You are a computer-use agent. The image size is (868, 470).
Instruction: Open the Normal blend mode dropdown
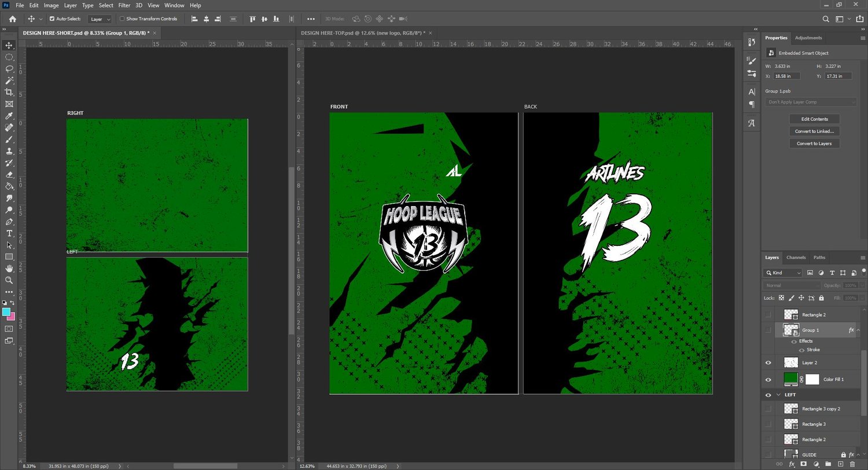[x=792, y=285]
